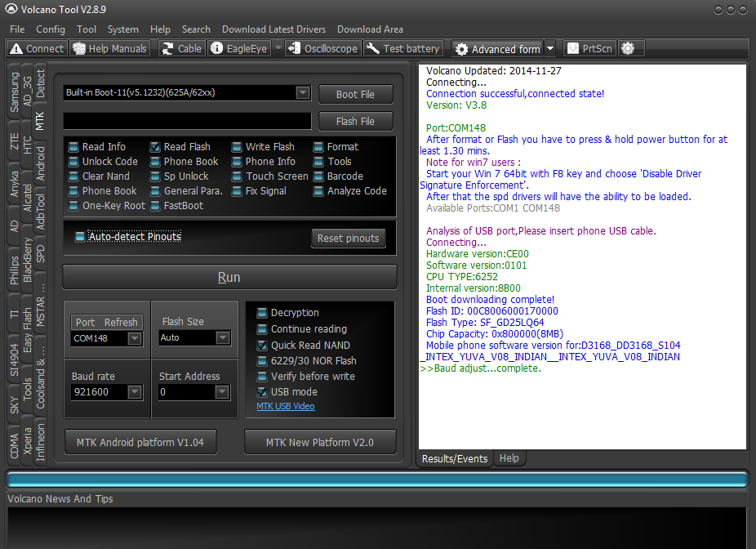Open the System menu
The image size is (756, 549).
pos(123,29)
